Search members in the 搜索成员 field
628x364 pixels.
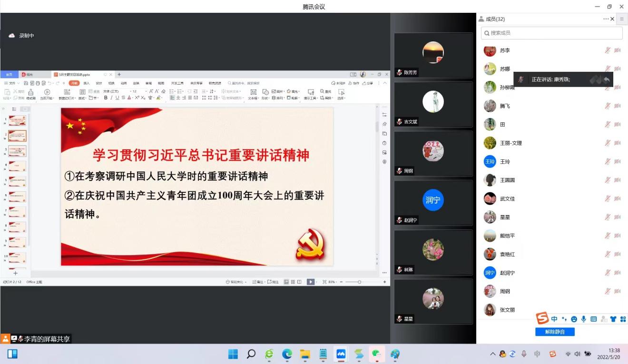click(x=552, y=33)
